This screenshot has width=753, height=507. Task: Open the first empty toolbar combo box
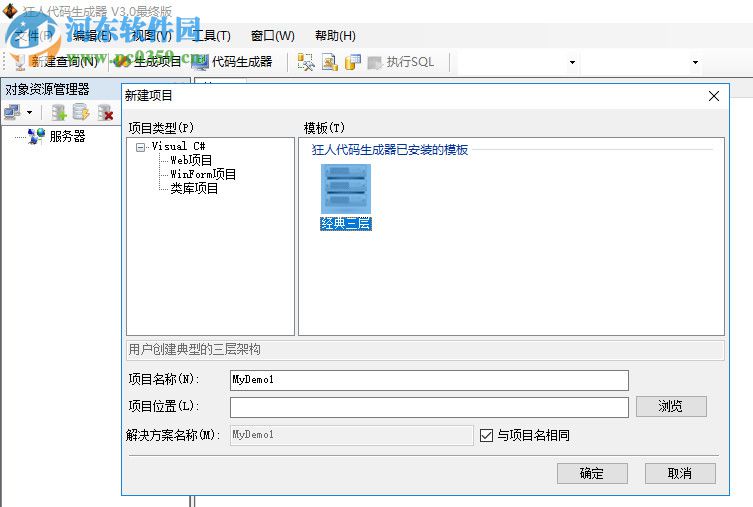pos(517,62)
